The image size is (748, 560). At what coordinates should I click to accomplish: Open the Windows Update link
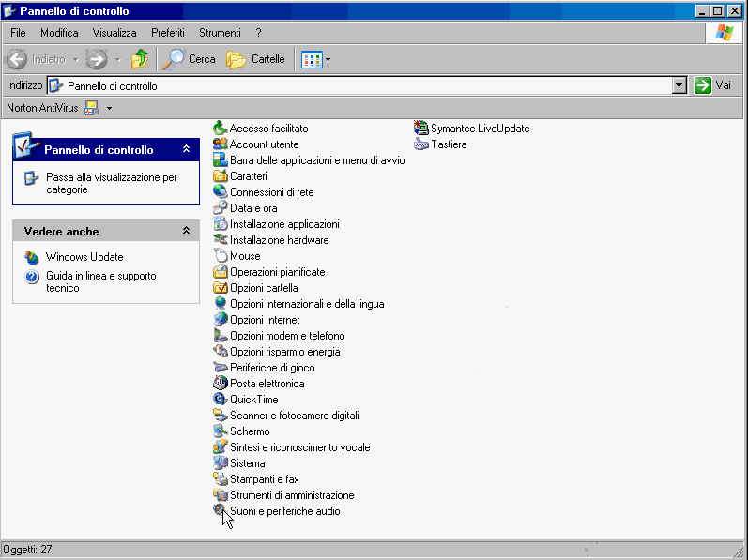tap(84, 257)
